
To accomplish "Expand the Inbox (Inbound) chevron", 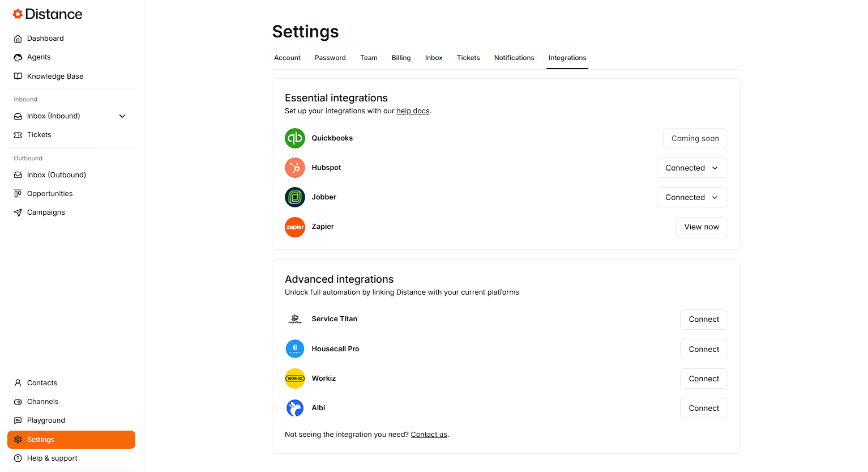I will coord(122,116).
